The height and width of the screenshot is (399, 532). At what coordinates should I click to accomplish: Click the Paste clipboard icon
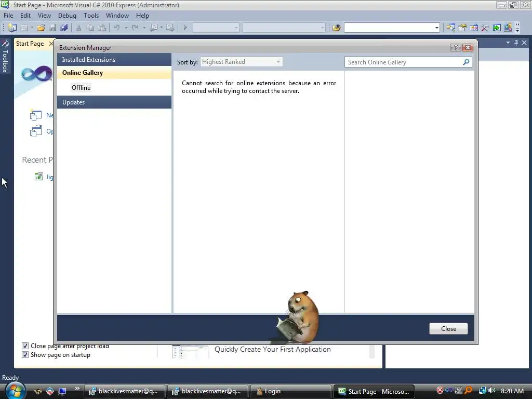point(102,28)
